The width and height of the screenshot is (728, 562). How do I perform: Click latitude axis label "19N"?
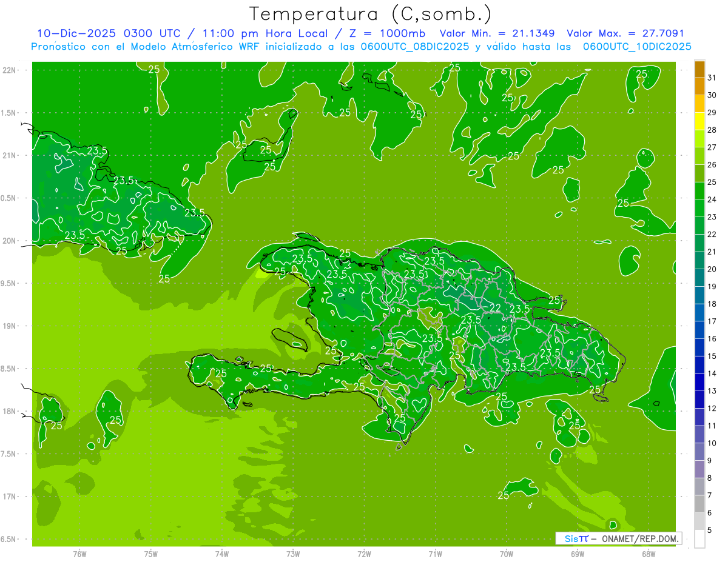point(8,326)
